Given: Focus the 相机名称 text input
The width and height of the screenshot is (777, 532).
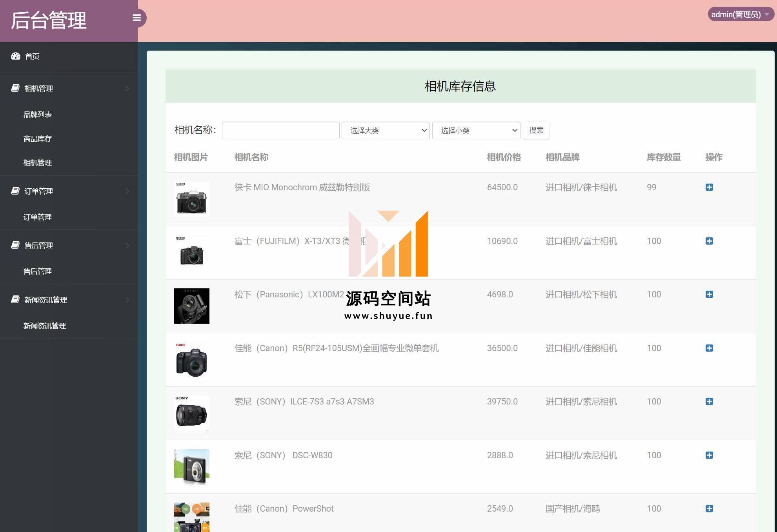Looking at the screenshot, I should coord(281,130).
